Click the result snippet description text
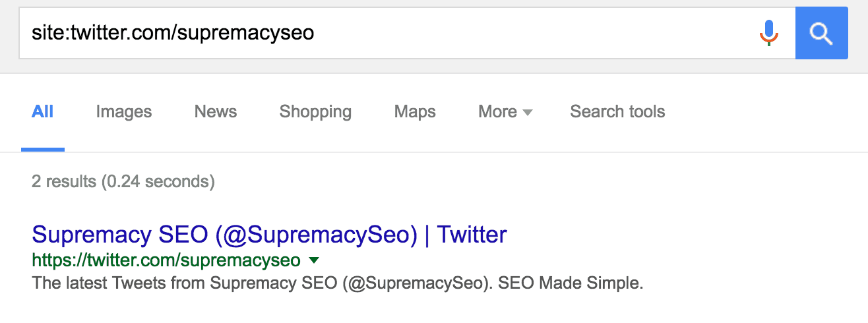The width and height of the screenshot is (868, 323). (337, 284)
